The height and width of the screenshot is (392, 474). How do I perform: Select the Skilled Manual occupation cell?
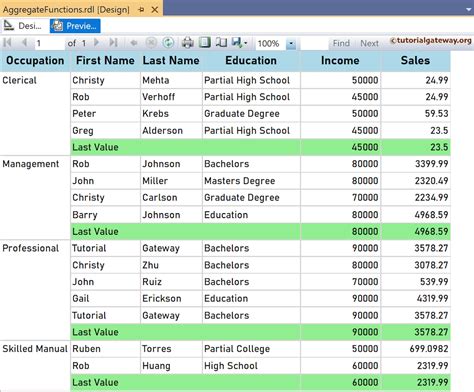[x=35, y=365]
